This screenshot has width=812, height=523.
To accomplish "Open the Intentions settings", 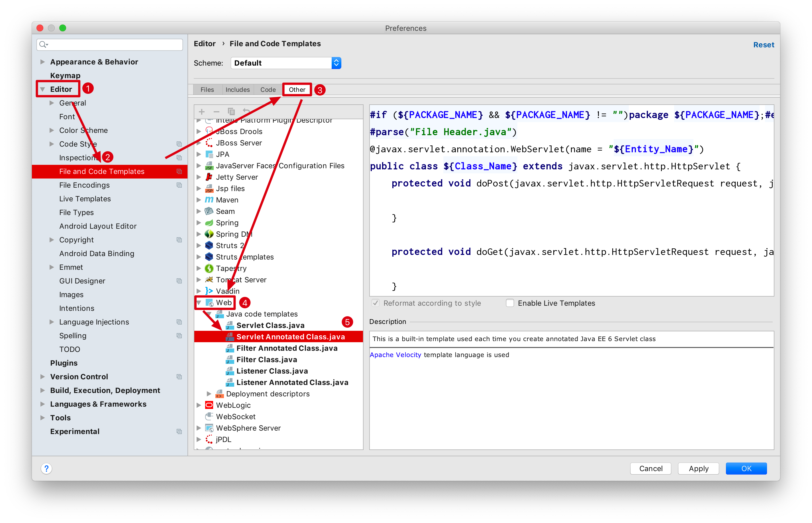I will pos(77,308).
